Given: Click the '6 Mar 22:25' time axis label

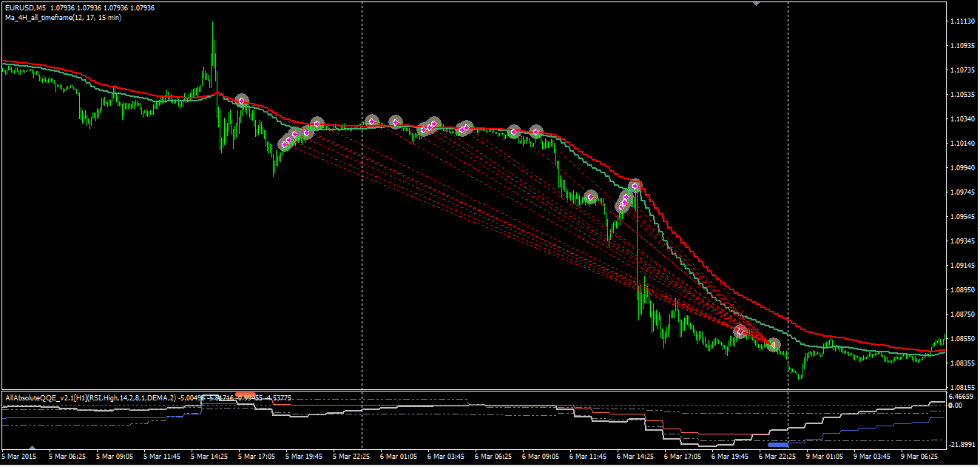Looking at the screenshot, I should tap(778, 457).
